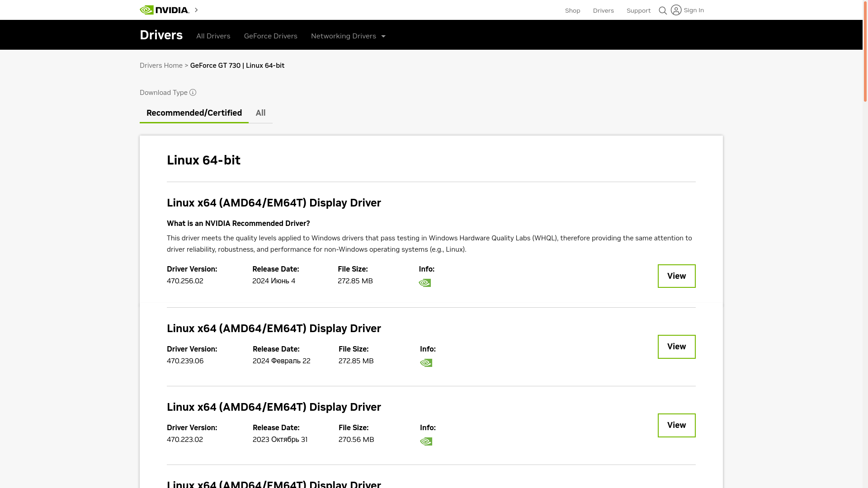The width and height of the screenshot is (868, 488).
Task: Click 'What is an NVIDIA Recommended Driver?' text
Action: coord(238,223)
